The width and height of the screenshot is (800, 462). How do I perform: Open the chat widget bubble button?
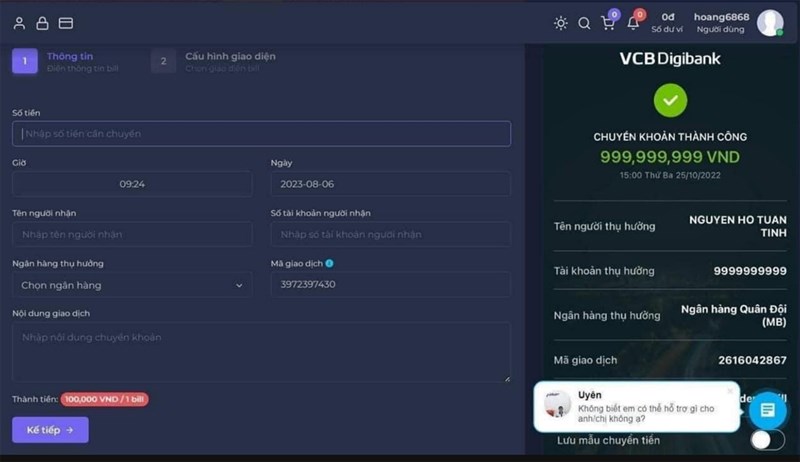767,410
